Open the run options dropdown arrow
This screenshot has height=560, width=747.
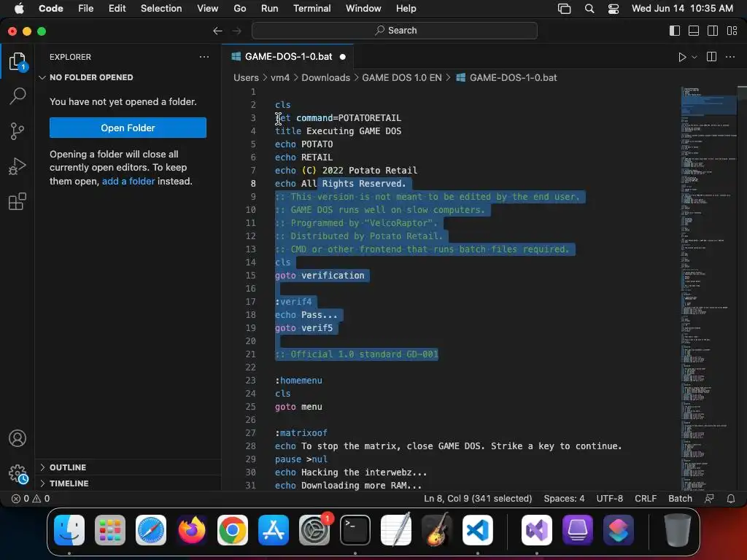click(x=694, y=57)
